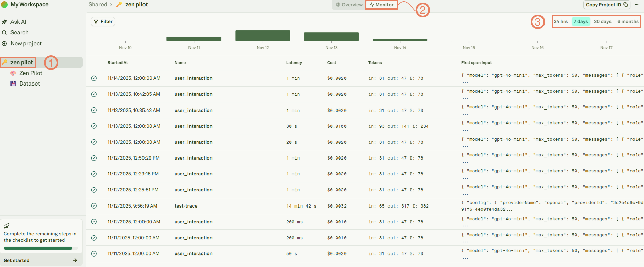The width and height of the screenshot is (644, 267).
Task: Click the key icon beside zen pilot breadcrumb
Action: tap(119, 5)
